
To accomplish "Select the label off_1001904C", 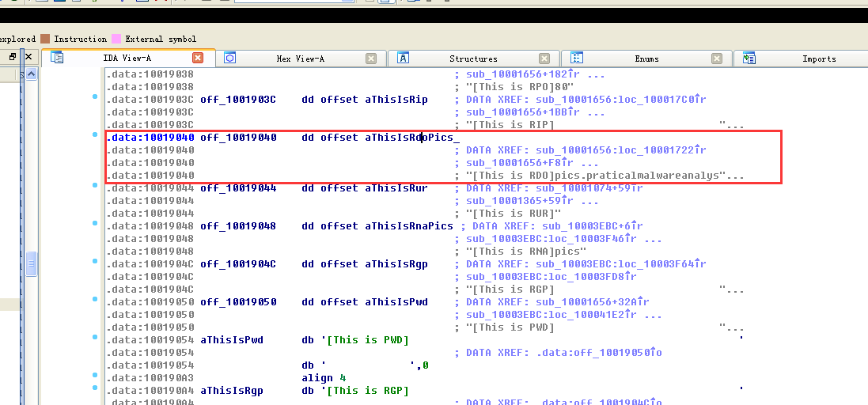I will tap(238, 264).
